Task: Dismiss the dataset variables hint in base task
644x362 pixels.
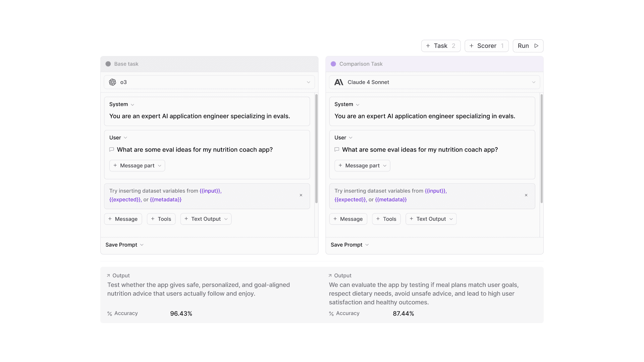Action: (x=301, y=195)
